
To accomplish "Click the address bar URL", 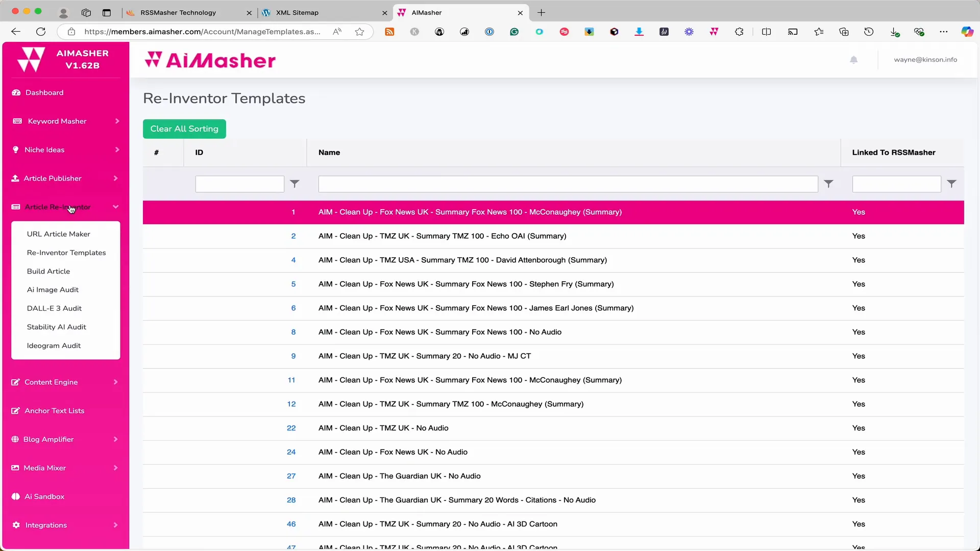I will [x=202, y=32].
